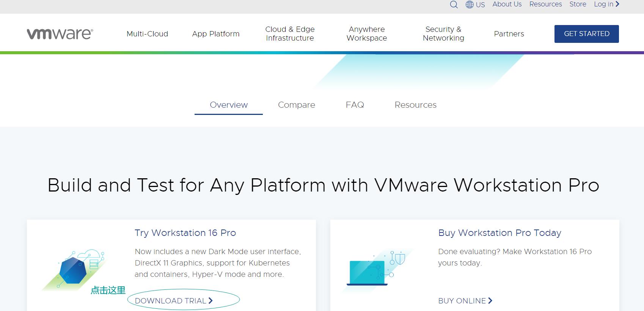The width and height of the screenshot is (644, 311).
Task: Click the Log in arrow chevron
Action: coord(617,4)
